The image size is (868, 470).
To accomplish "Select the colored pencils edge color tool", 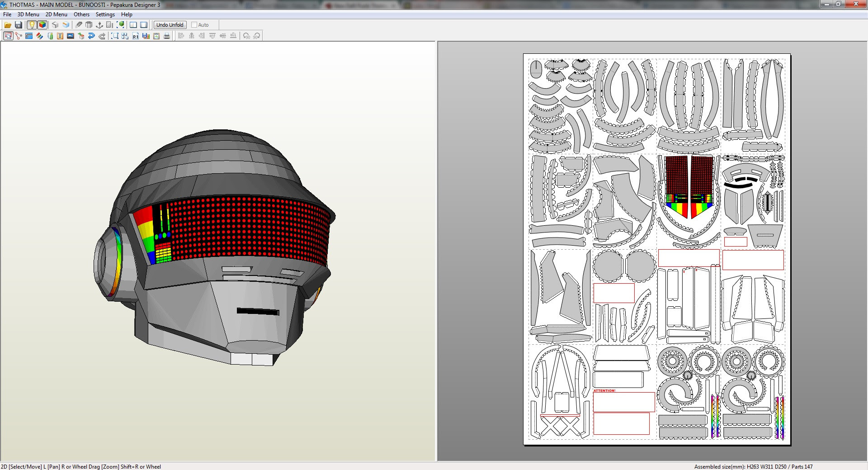I will 39,36.
